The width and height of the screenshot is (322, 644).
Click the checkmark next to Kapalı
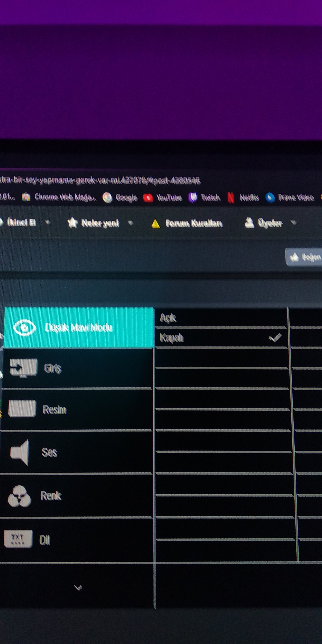[x=275, y=337]
